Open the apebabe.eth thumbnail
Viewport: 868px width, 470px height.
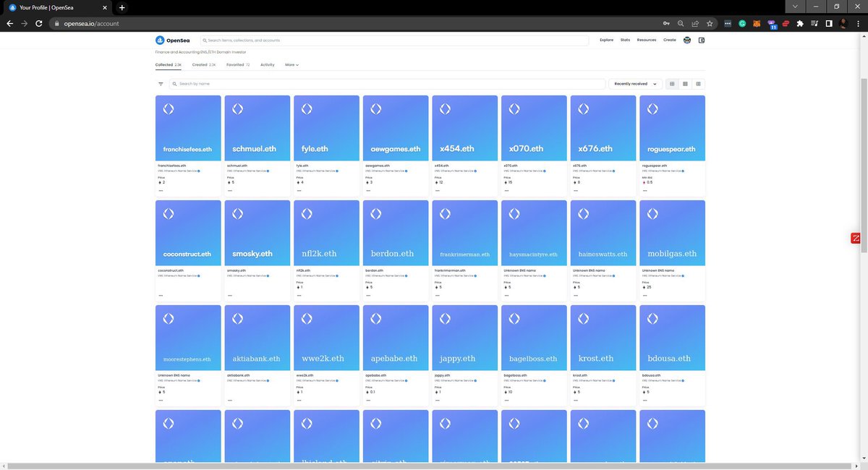pyautogui.click(x=396, y=338)
